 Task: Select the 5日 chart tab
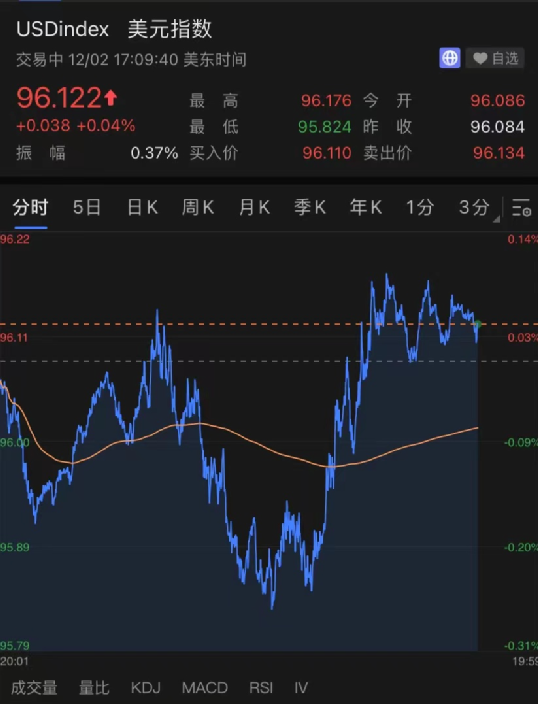87,207
